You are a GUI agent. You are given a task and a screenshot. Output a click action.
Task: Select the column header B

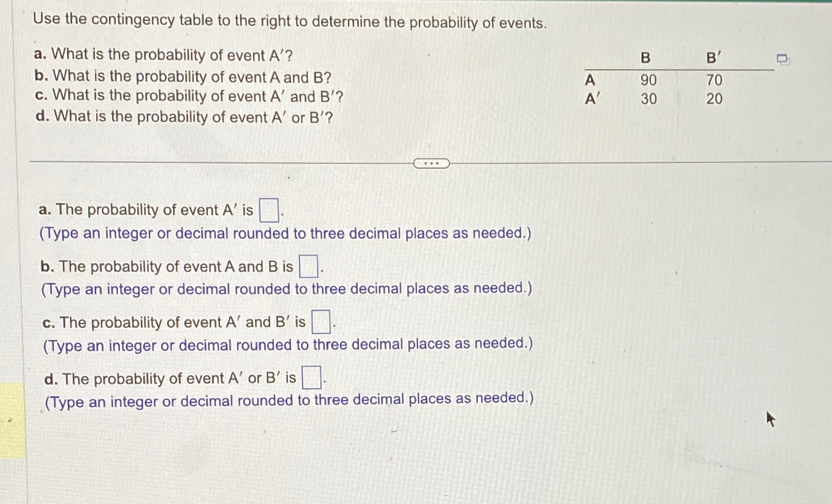pyautogui.click(x=646, y=58)
